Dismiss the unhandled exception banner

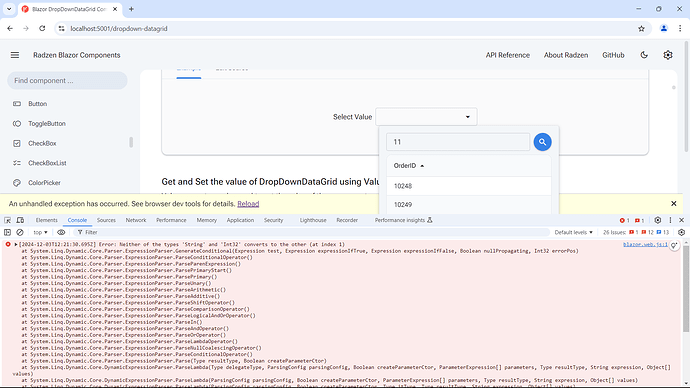pos(674,204)
